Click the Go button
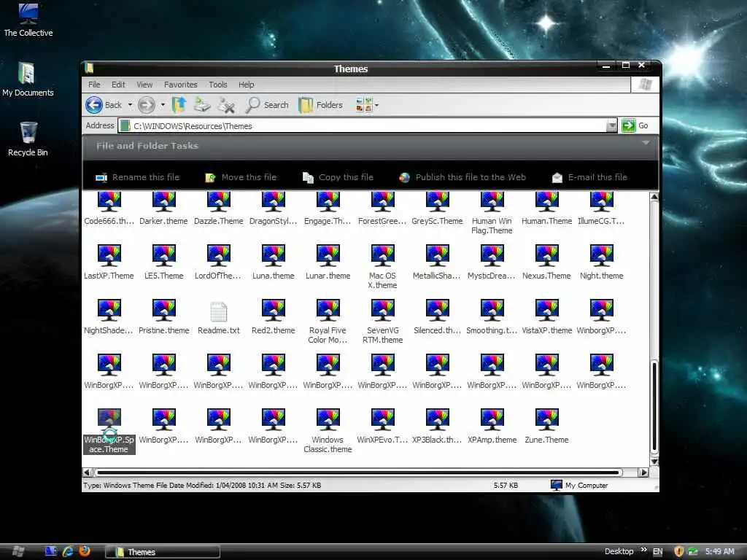This screenshot has width=747, height=560. [635, 125]
